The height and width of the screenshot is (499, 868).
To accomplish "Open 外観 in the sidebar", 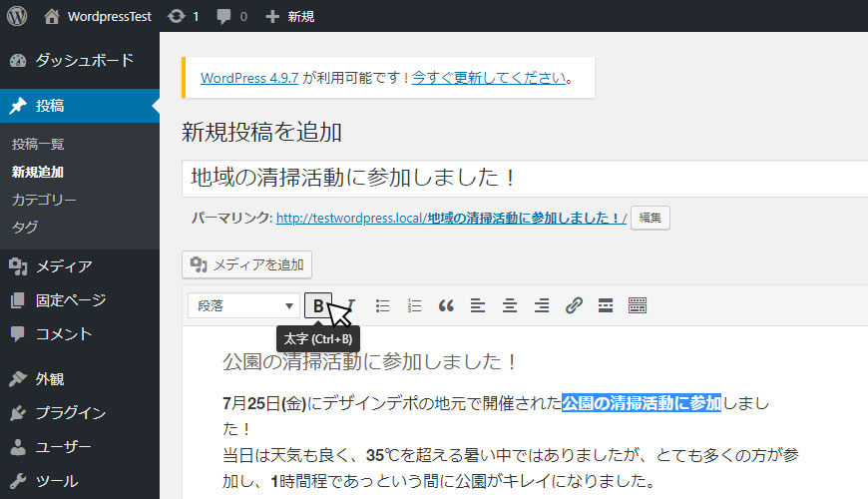I will [x=80, y=379].
